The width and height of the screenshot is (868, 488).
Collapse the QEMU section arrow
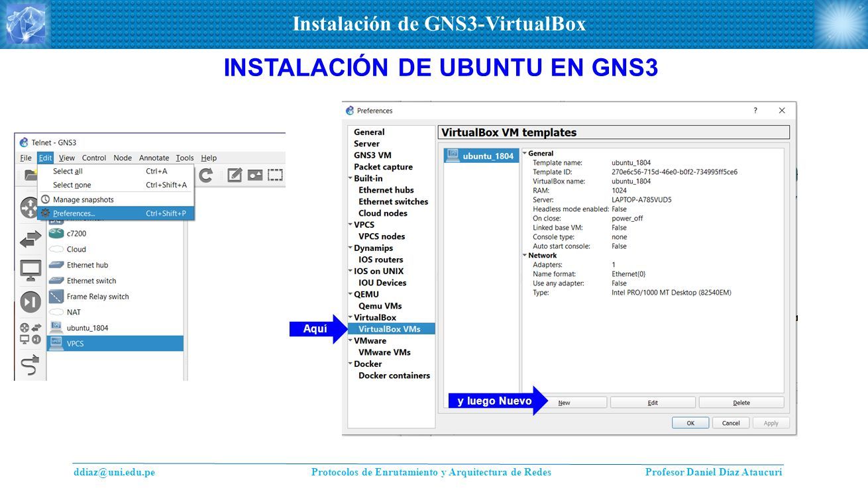(350, 294)
